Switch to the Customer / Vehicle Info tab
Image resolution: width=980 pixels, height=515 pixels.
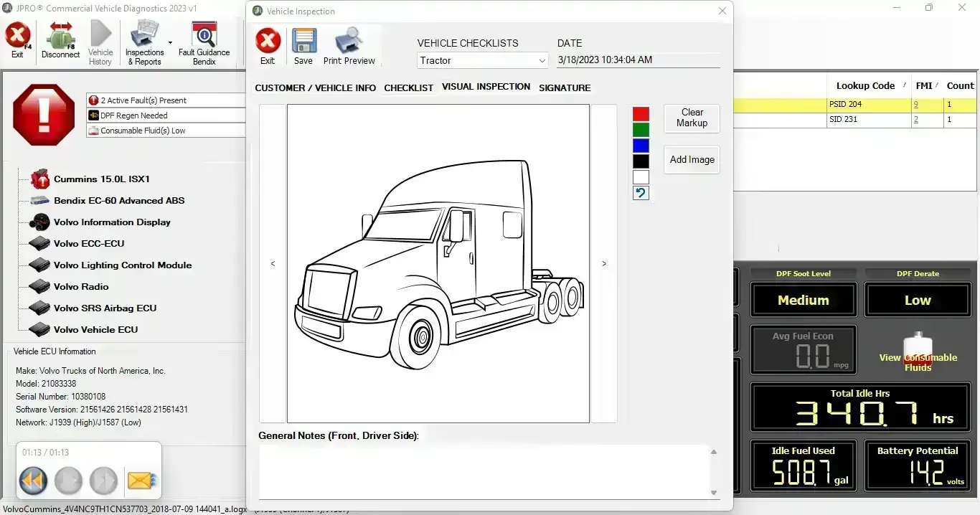pos(316,88)
